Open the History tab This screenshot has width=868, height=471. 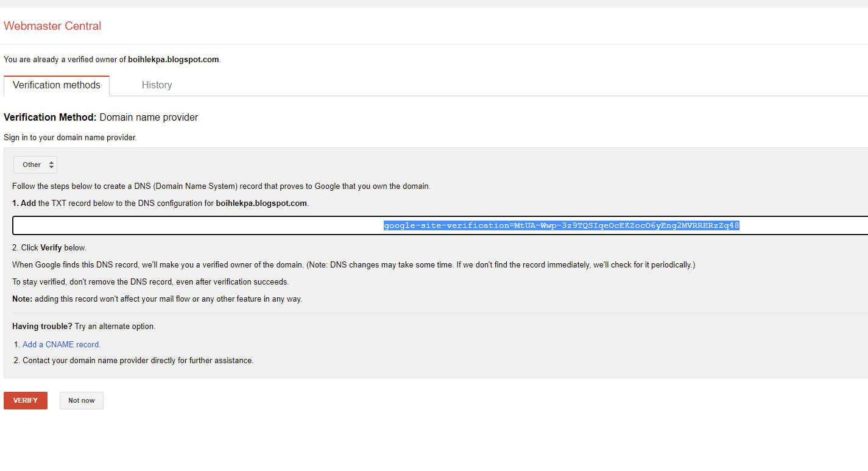pyautogui.click(x=157, y=85)
